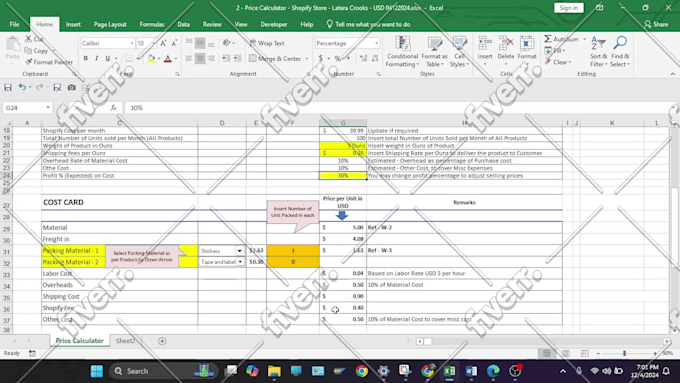Click the Cut scissors button
The image size is (680, 383).
pos(34,39)
